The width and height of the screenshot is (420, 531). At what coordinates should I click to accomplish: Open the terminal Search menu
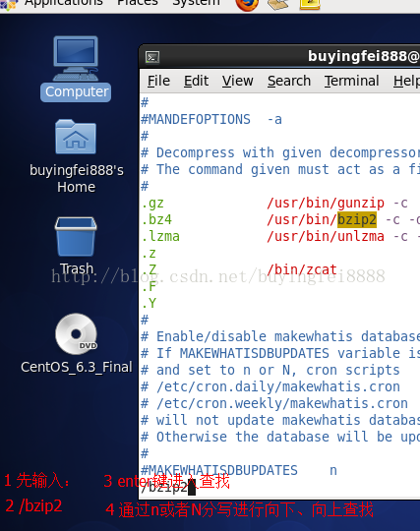coord(289,81)
